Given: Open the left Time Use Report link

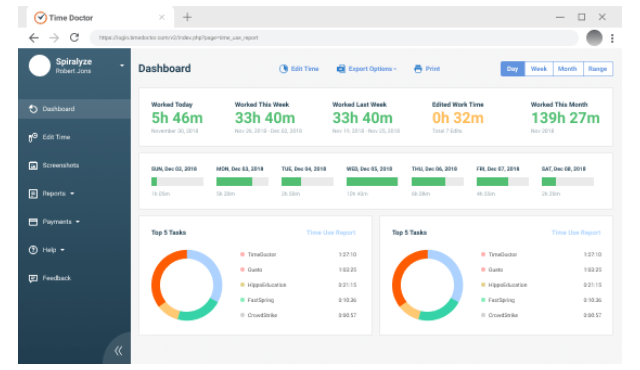Looking at the screenshot, I should pyautogui.click(x=331, y=233).
